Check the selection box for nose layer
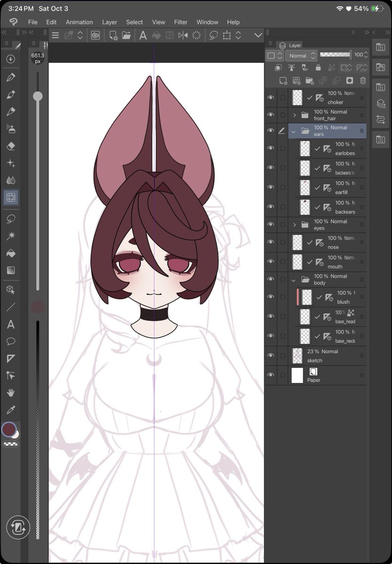The width and height of the screenshot is (392, 564). [282, 243]
